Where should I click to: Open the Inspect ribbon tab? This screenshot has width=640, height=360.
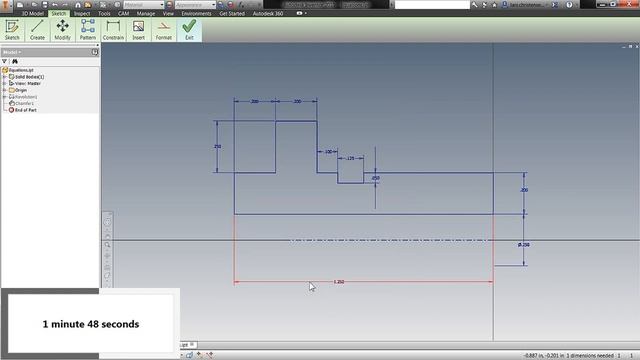coord(82,13)
